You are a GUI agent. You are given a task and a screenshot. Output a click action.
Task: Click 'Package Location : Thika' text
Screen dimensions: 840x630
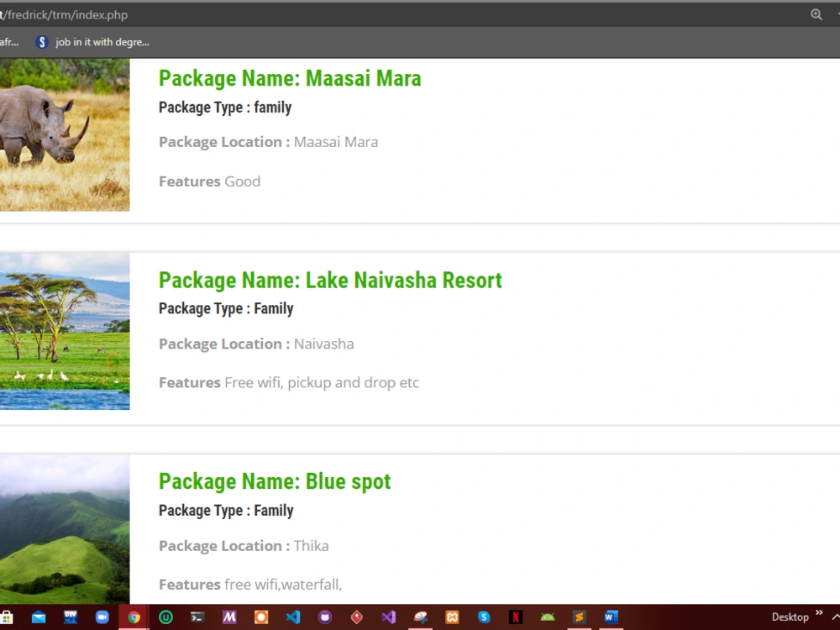244,546
